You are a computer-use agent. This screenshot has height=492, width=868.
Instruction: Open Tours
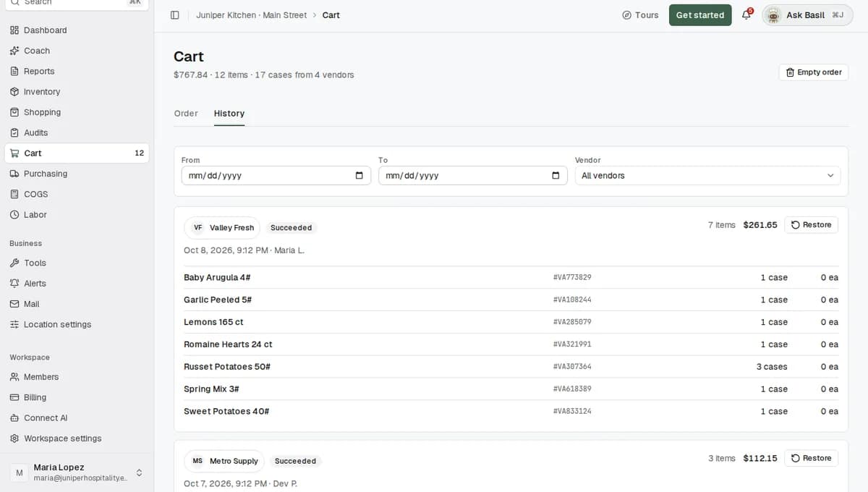(640, 15)
